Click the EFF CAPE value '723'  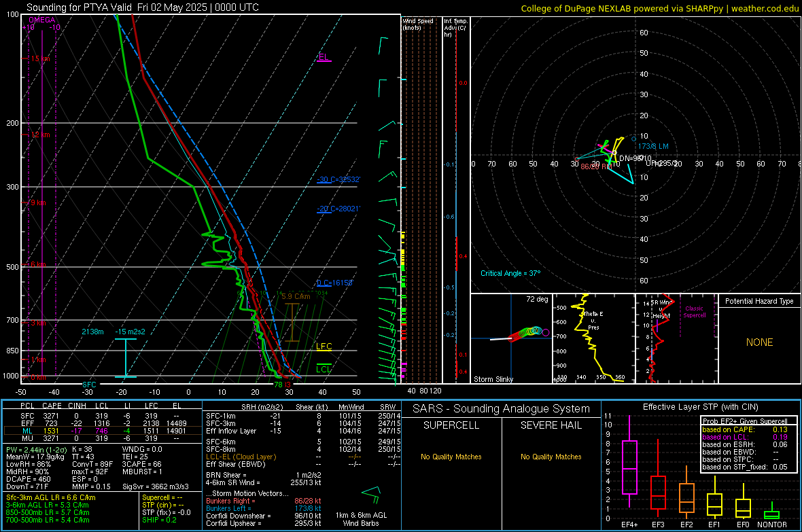(52, 423)
